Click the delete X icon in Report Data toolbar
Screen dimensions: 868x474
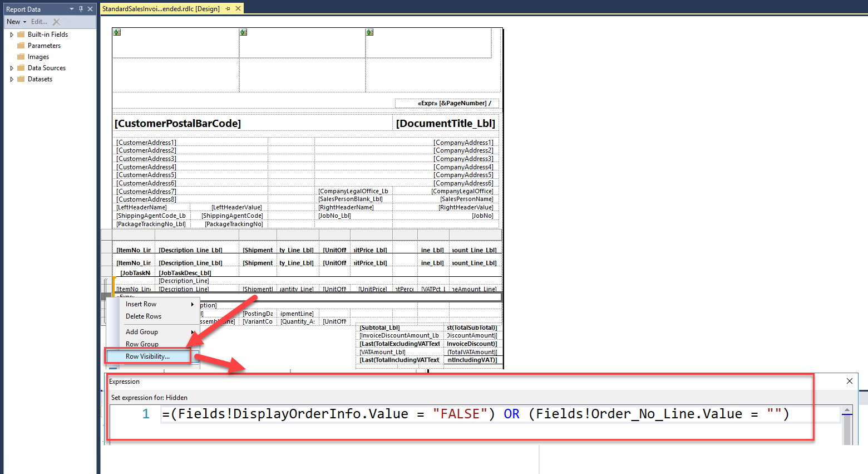[x=56, y=22]
